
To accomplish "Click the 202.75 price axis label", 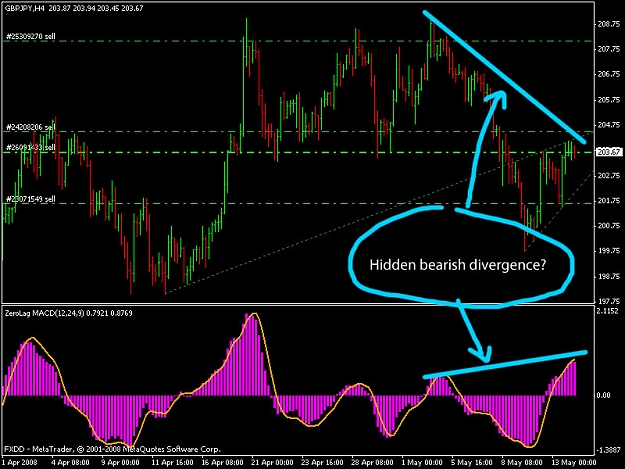I will 609,175.
